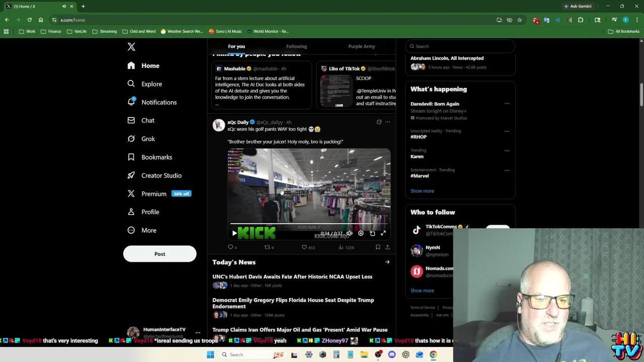Bookmark this page star icon
Screen dimensions: 644x362
pyautogui.click(x=519, y=20)
